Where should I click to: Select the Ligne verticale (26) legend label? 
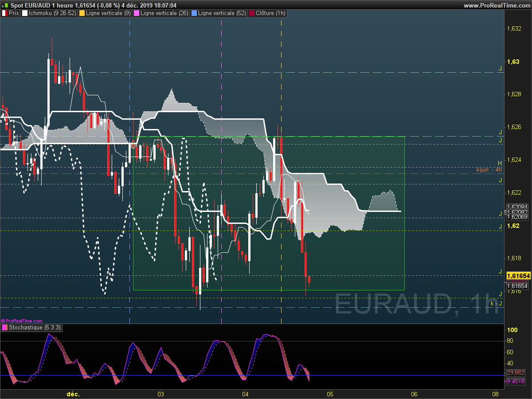164,13
